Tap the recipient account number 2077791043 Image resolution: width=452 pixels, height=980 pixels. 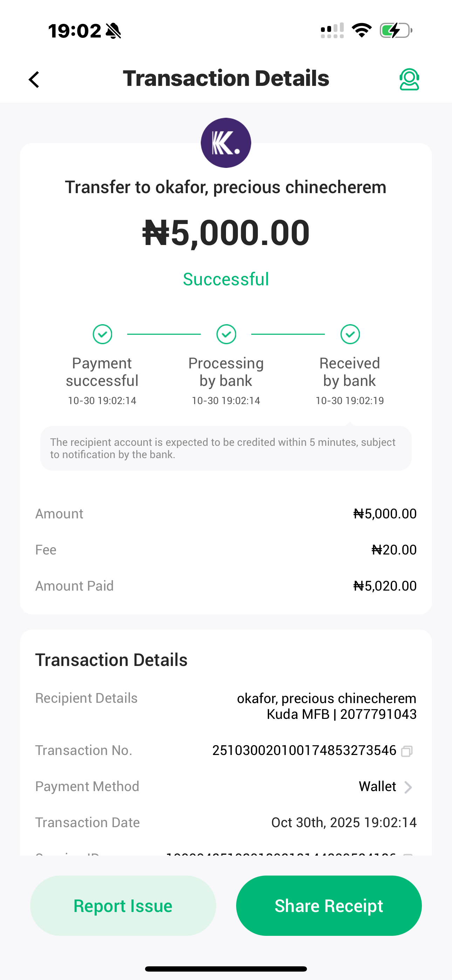pos(378,714)
